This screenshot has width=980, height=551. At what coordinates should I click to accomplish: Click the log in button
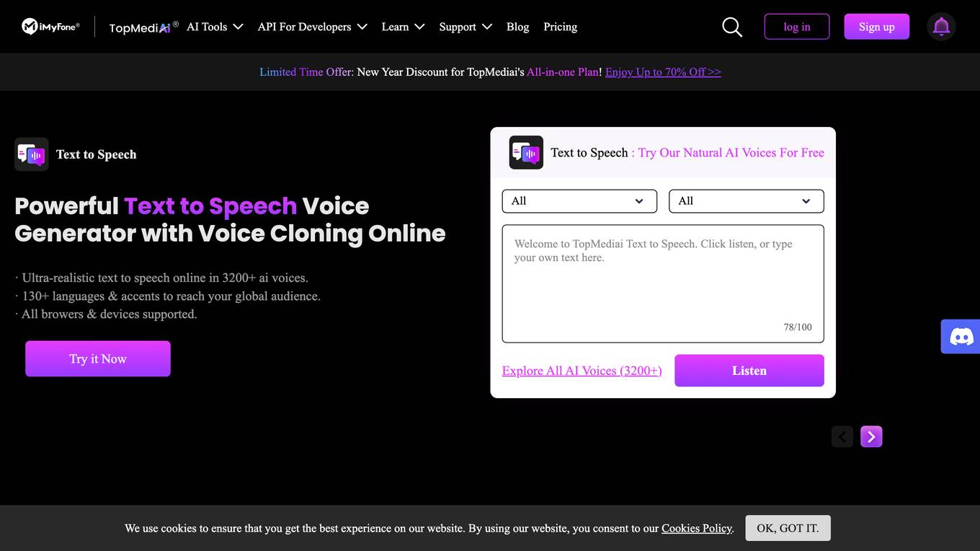(x=797, y=27)
